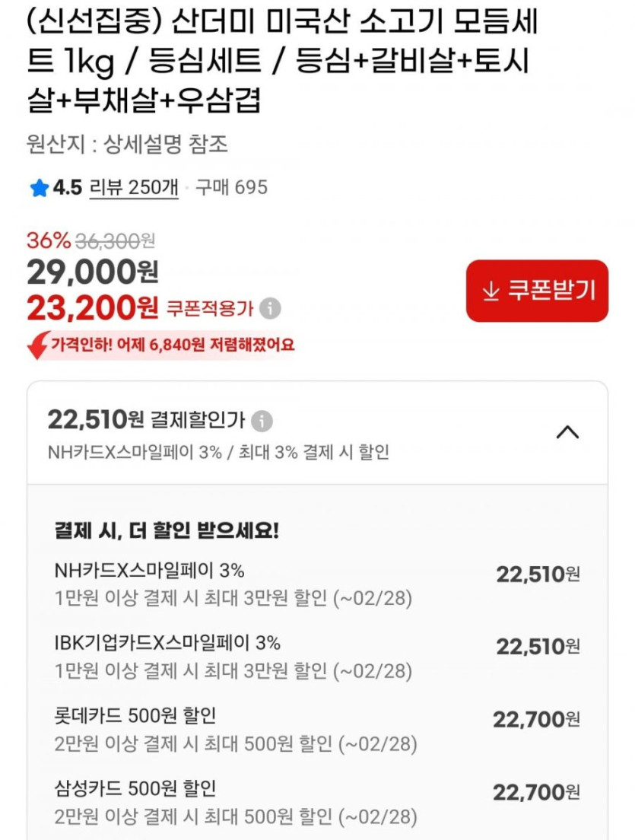This screenshot has width=635, height=840.
Task: Select the IBK기업카드X스마일페이 3% discount row
Action: 317,656
